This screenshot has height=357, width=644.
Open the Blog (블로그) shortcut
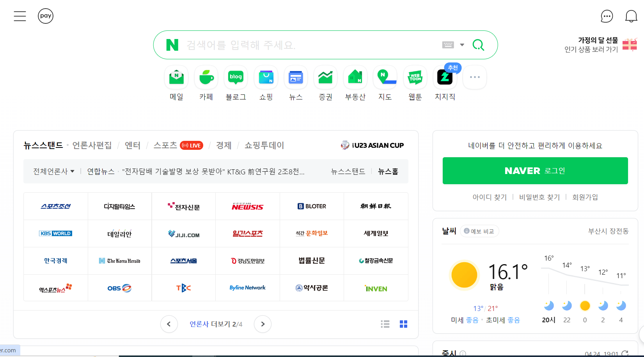236,83
